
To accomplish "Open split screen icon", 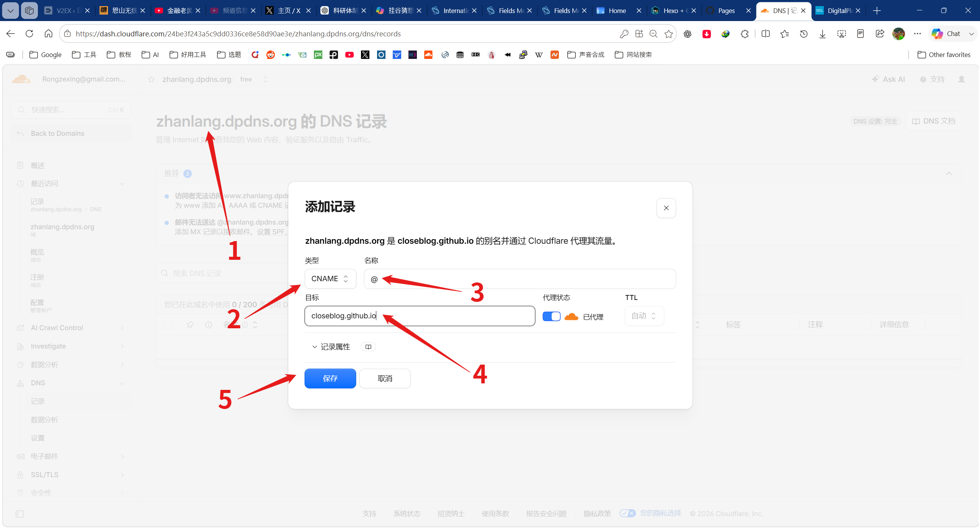I will click(x=766, y=34).
